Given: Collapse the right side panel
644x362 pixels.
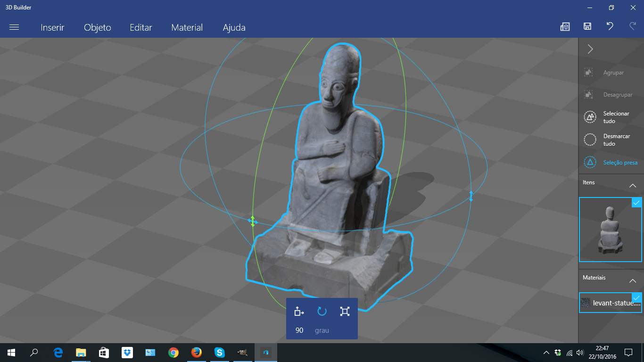Looking at the screenshot, I should point(590,49).
